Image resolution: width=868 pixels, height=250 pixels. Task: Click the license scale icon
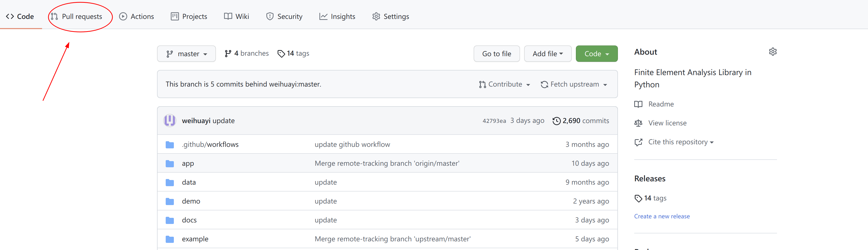[638, 123]
